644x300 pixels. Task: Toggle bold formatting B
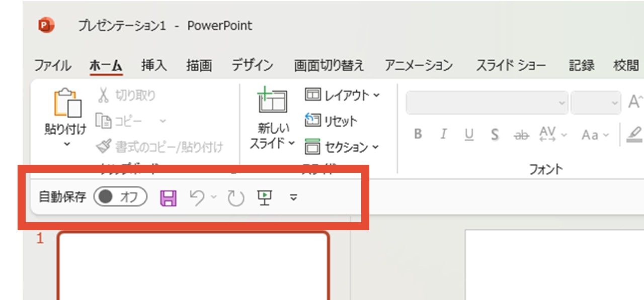pos(418,134)
